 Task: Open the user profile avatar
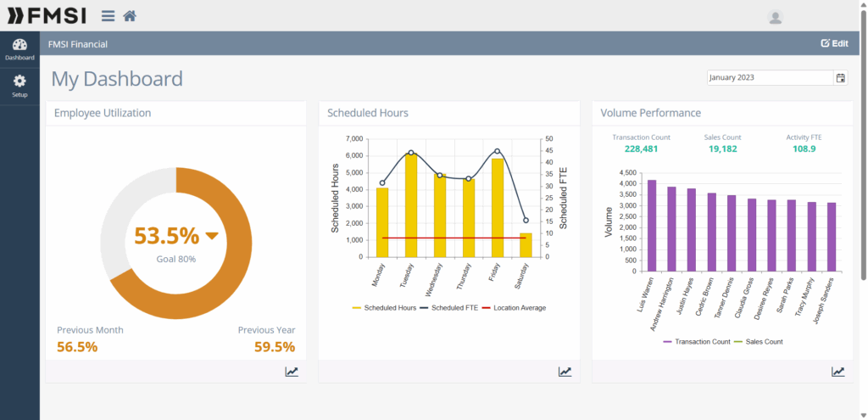click(775, 17)
